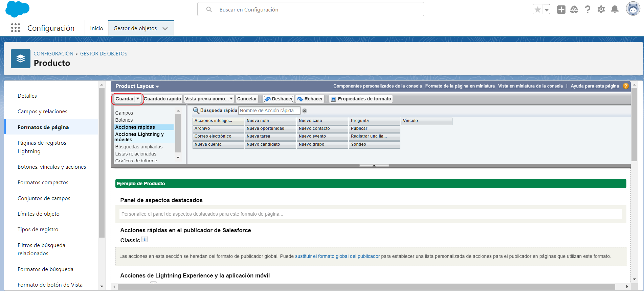Focus the Nombre de Acción rápida field
The image size is (644, 291).
point(269,111)
